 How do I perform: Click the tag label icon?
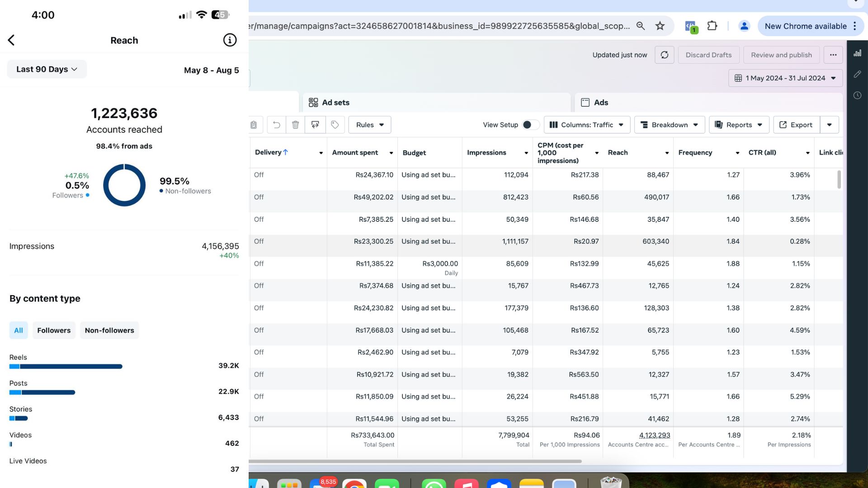click(x=335, y=125)
